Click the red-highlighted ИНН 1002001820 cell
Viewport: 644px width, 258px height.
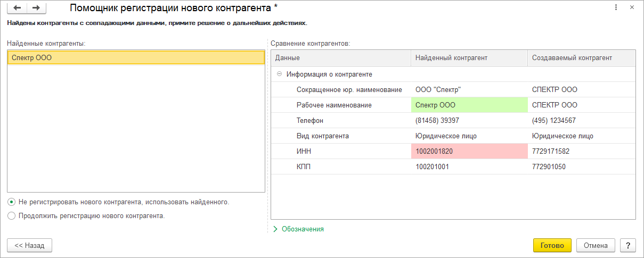tap(469, 151)
